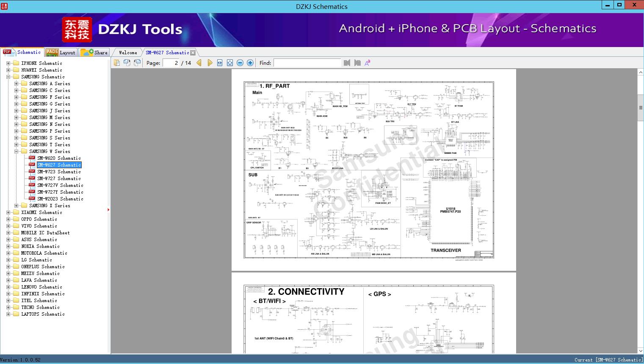
Task: Close the SM-W627 Schematic tab
Action: pos(193,53)
